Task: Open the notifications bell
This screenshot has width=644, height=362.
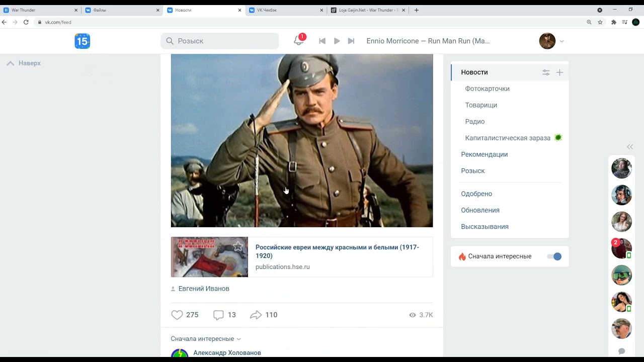Action: tap(299, 41)
